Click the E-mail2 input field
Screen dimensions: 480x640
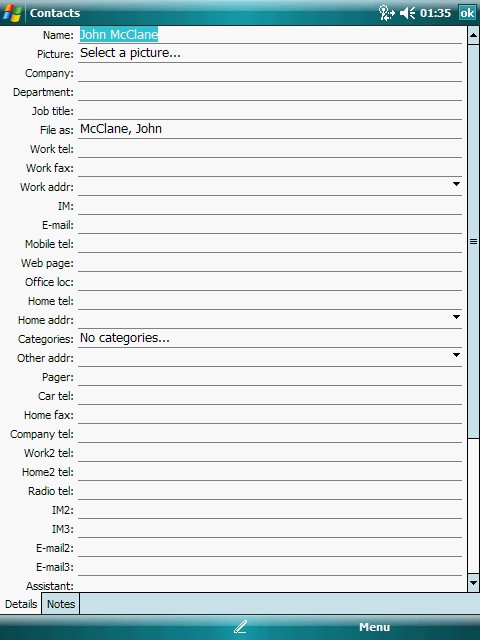click(x=270, y=547)
